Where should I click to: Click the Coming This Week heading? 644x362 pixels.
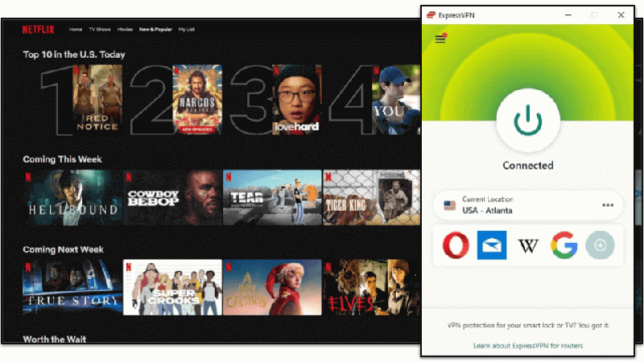[x=63, y=159]
